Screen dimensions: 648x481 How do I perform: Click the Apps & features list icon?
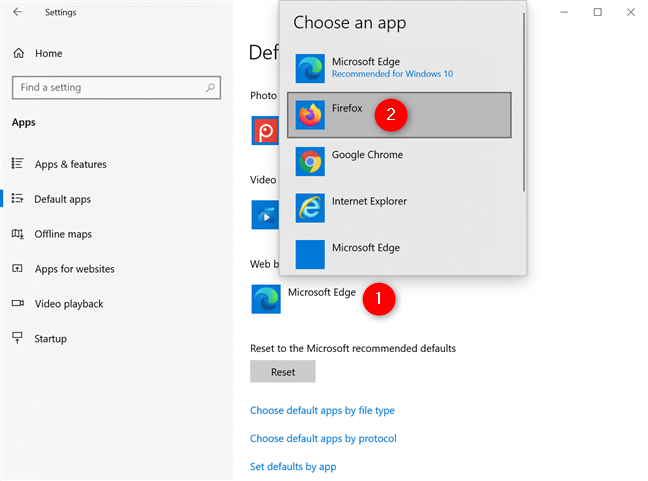tap(17, 164)
